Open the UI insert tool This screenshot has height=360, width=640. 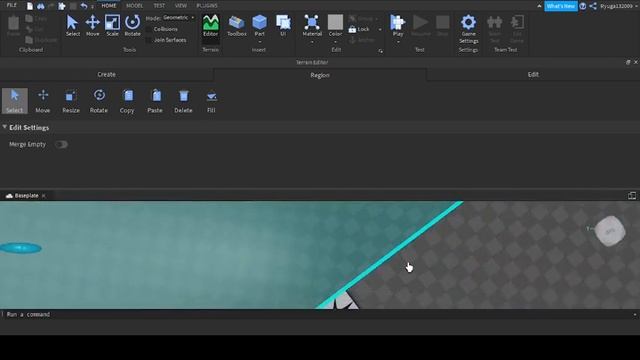point(283,26)
